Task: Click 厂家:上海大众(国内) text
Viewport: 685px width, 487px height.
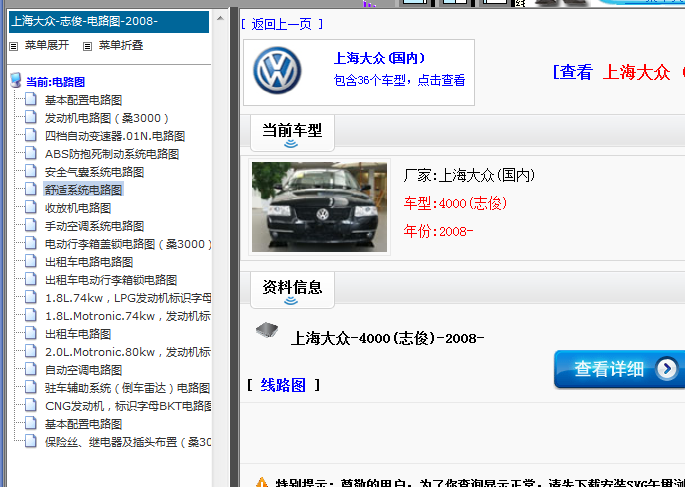Action: 469,176
